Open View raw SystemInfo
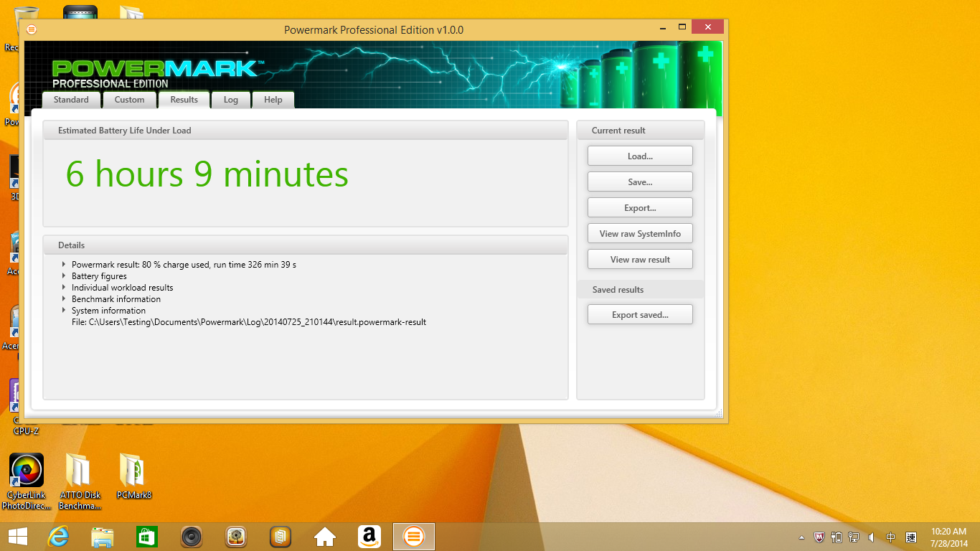Viewport: 980px width, 551px height. [x=640, y=233]
